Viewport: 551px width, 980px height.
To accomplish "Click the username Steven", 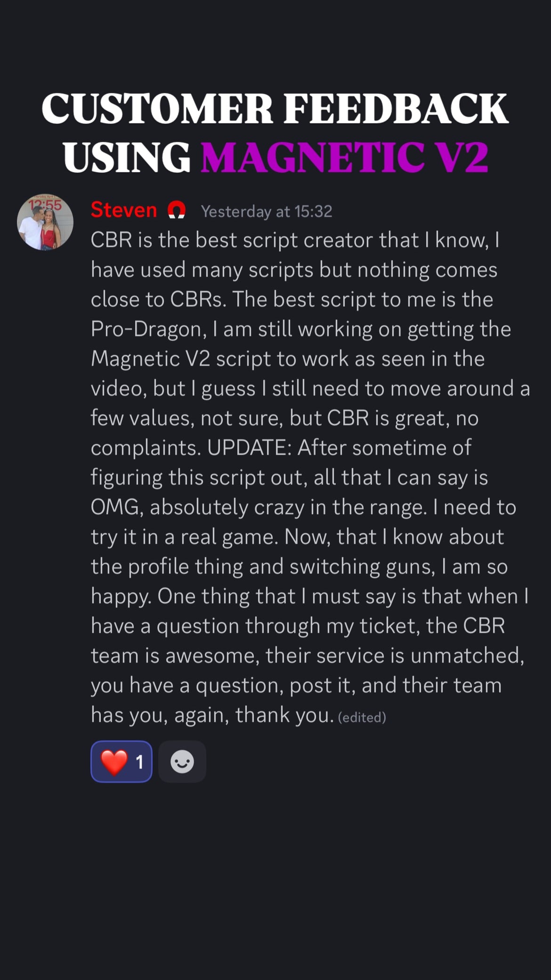I will point(124,210).
